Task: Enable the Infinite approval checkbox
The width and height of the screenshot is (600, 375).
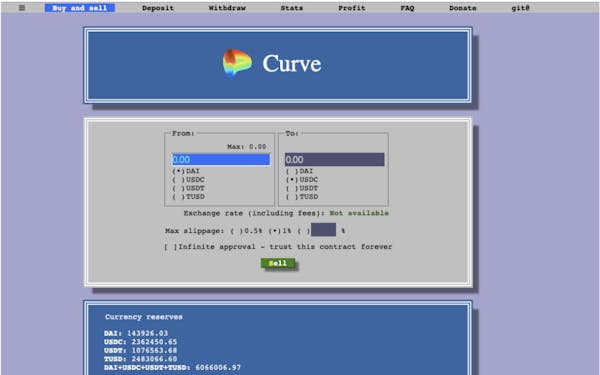Action: [x=171, y=247]
